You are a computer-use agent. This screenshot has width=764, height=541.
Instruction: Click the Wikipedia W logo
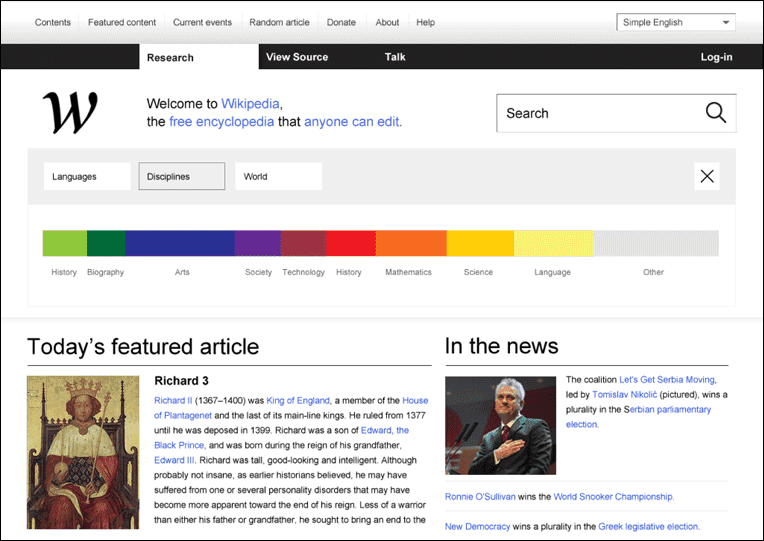[70, 113]
